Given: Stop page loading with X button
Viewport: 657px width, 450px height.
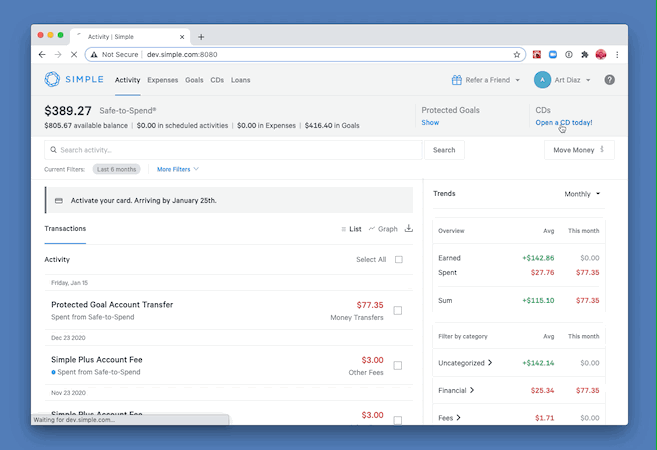Looking at the screenshot, I should point(74,54).
